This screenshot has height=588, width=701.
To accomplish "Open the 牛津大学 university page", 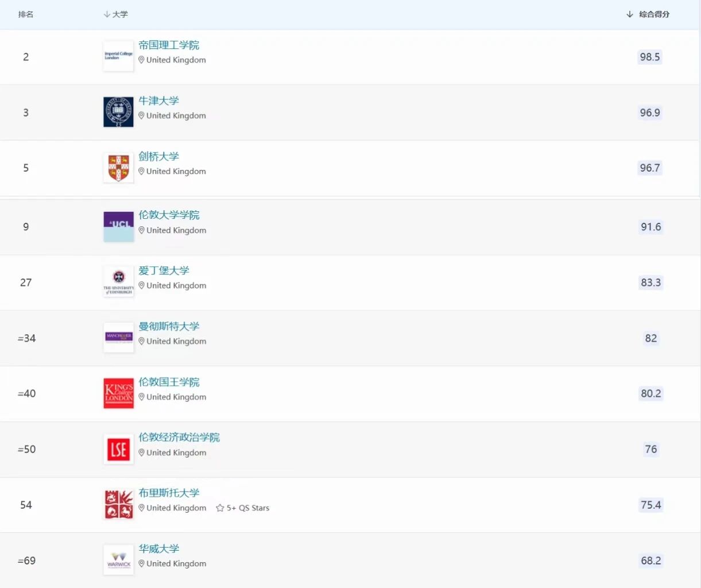I will [159, 100].
